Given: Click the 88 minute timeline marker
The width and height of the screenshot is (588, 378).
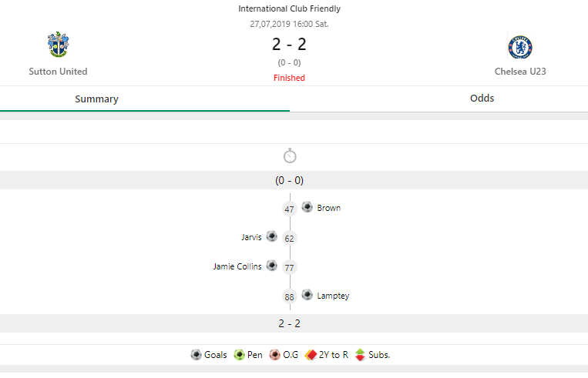Looking at the screenshot, I should click(290, 296).
